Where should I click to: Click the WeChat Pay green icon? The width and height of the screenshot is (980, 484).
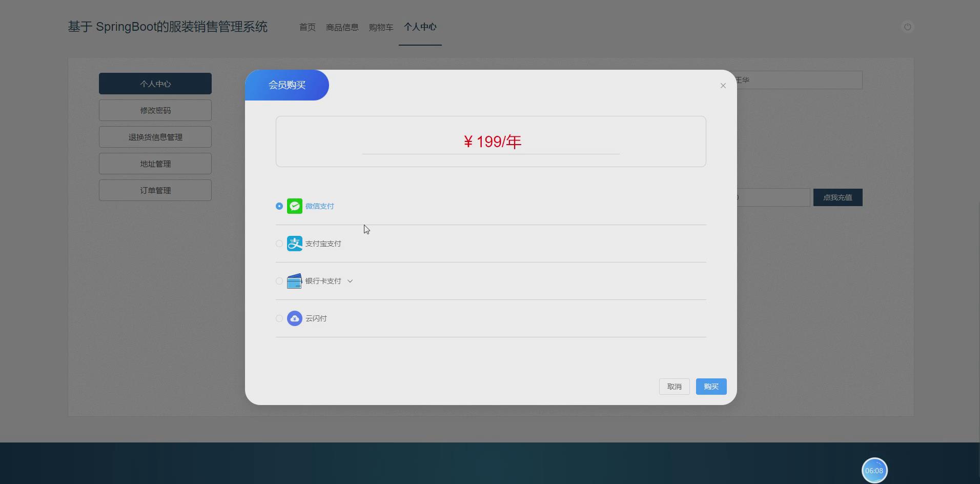click(x=294, y=206)
